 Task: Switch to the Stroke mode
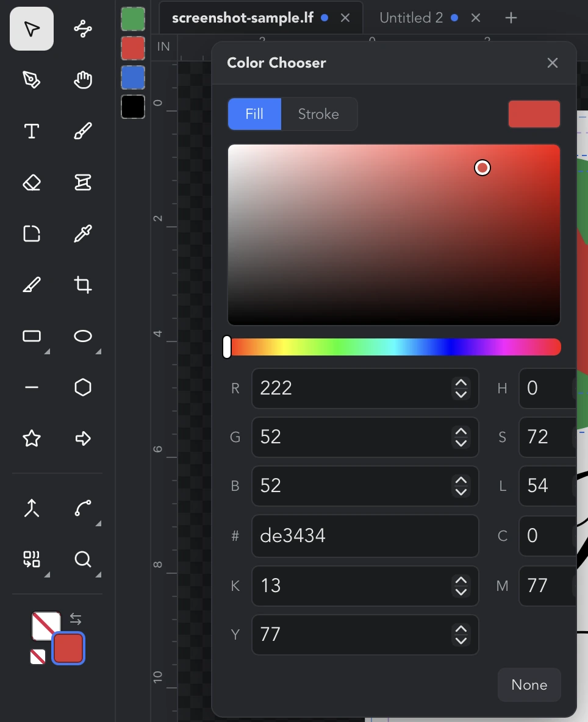pos(318,114)
